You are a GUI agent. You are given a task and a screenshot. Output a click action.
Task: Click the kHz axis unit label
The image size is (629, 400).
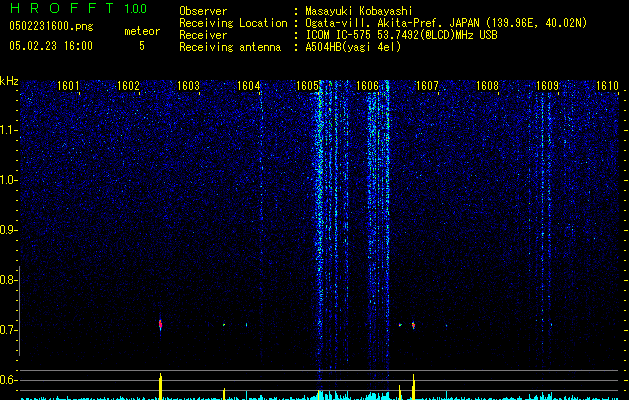9,81
